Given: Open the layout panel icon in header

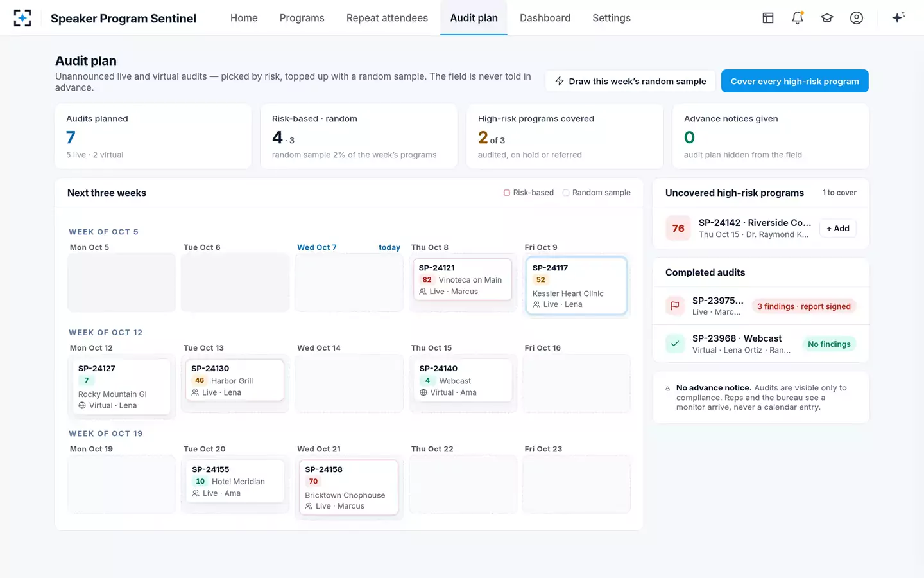Looking at the screenshot, I should click(x=768, y=18).
